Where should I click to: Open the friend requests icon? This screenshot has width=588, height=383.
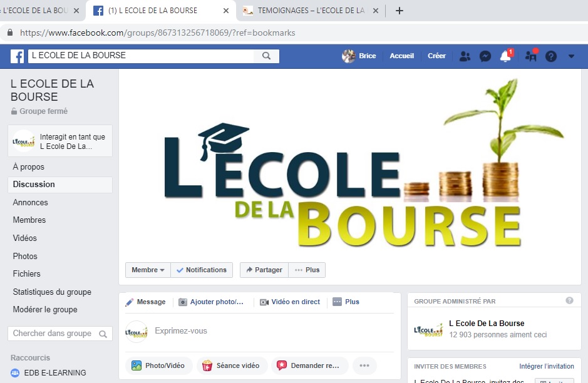coord(465,56)
